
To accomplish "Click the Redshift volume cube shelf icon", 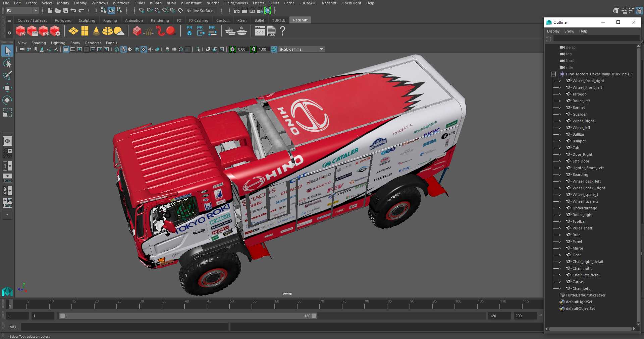I will pyautogui.click(x=137, y=31).
